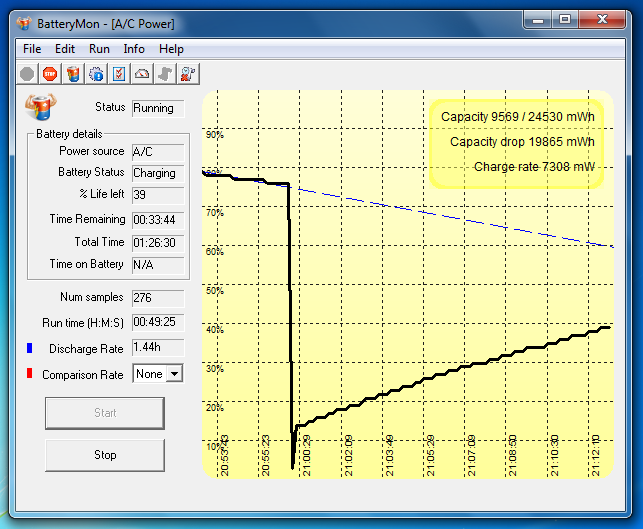This screenshot has width=643, height=529.
Task: Open the gear with blue info badge icon
Action: (96, 74)
